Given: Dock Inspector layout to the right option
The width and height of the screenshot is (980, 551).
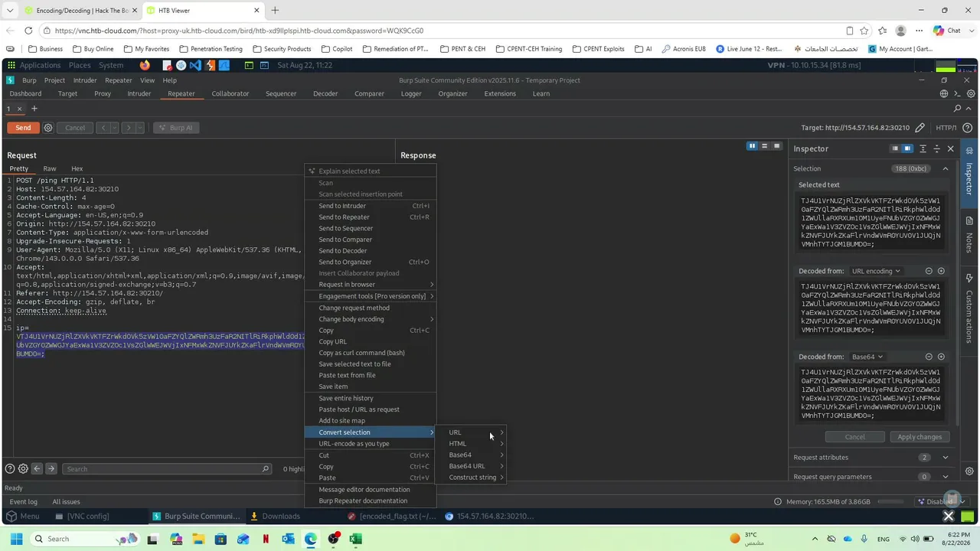Looking at the screenshot, I should tap(907, 148).
